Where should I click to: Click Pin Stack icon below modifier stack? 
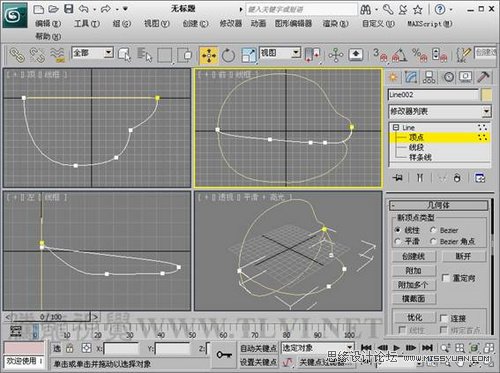397,178
